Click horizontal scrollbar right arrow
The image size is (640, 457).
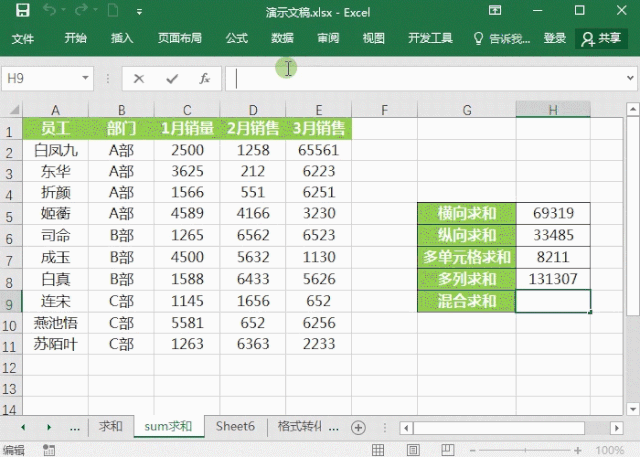pos(617,428)
